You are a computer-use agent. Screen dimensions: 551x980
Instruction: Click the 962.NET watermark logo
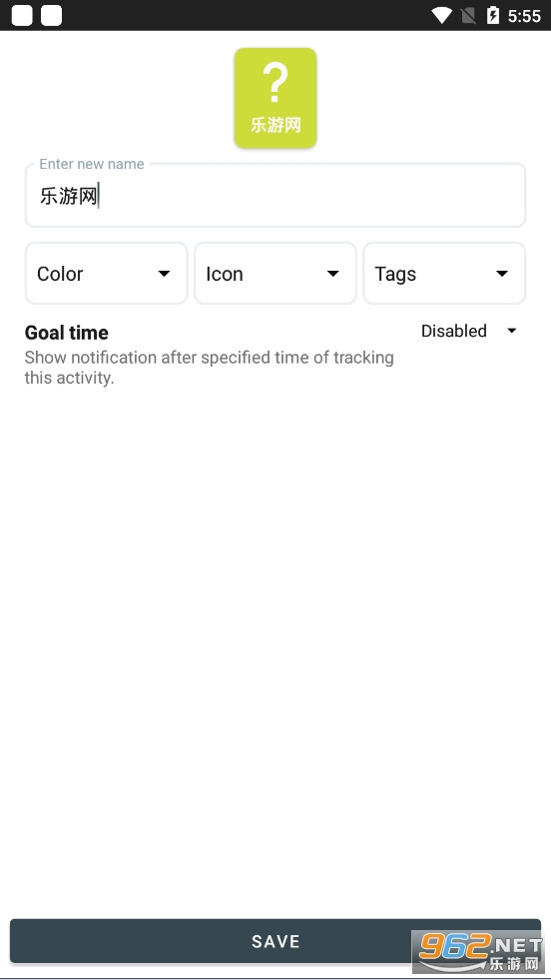(x=479, y=951)
